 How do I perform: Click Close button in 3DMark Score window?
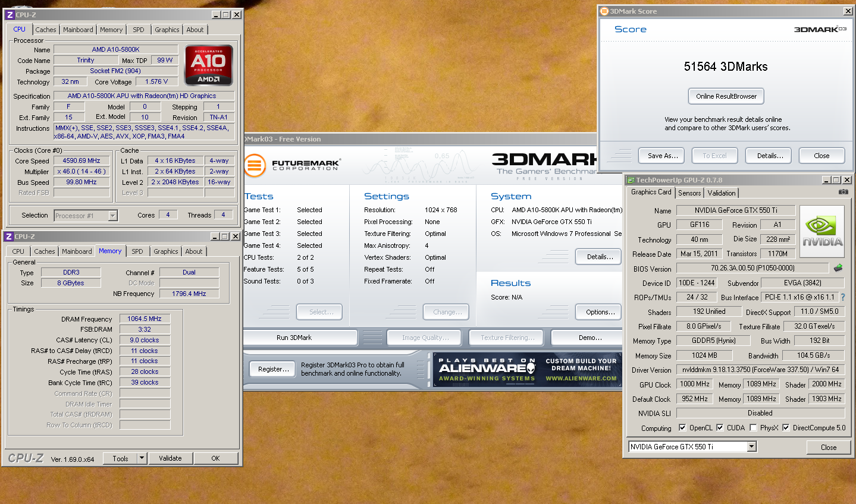(x=821, y=156)
